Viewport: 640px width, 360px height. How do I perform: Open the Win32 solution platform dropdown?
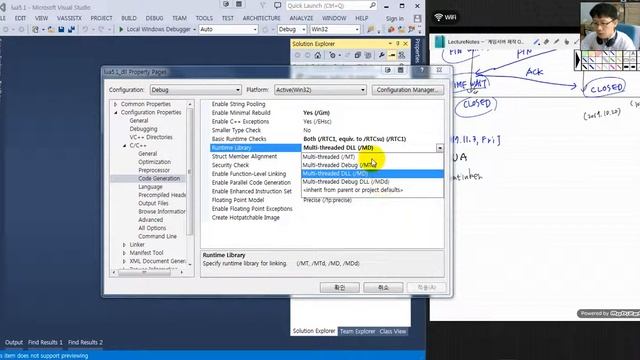pos(335,29)
